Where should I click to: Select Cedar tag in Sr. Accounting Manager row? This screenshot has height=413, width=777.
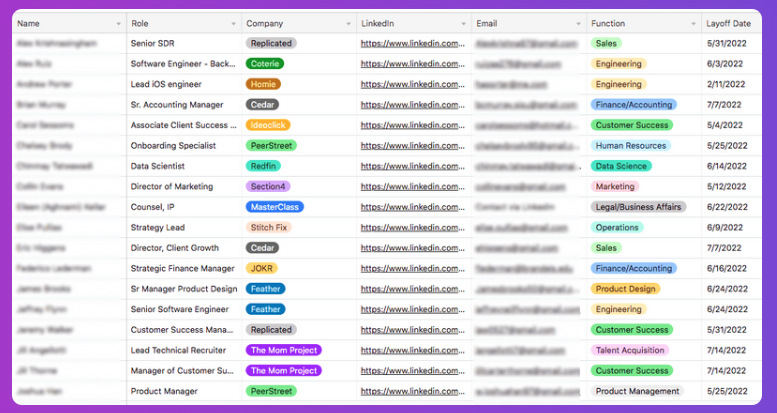click(263, 105)
